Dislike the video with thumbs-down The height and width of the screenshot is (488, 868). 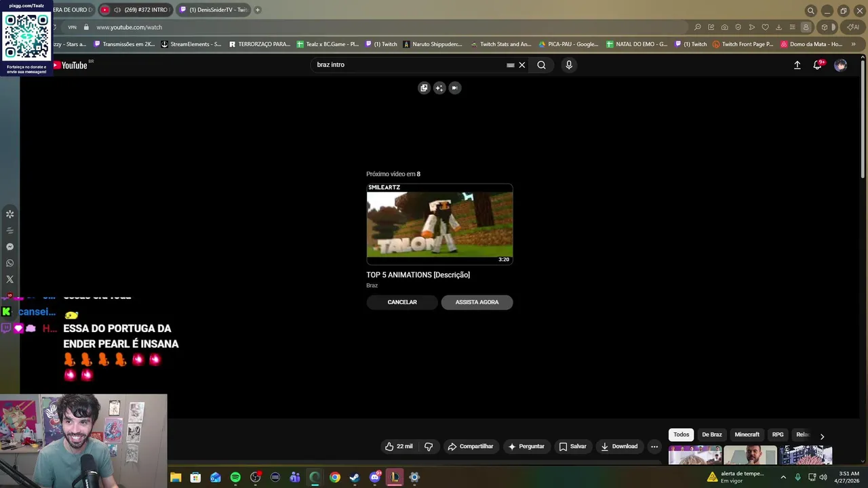[429, 447]
